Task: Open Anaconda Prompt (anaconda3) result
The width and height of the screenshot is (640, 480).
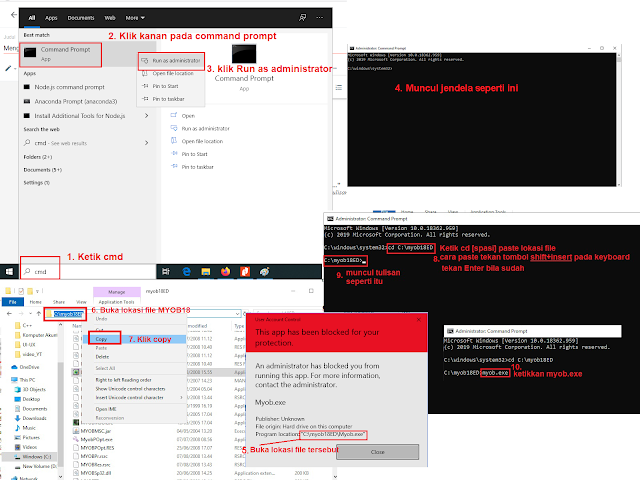Action: [x=70, y=101]
